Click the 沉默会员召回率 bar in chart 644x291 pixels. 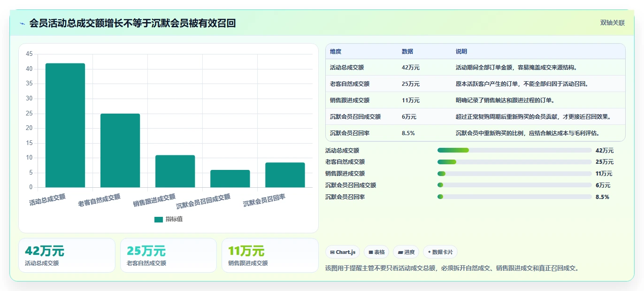(285, 175)
